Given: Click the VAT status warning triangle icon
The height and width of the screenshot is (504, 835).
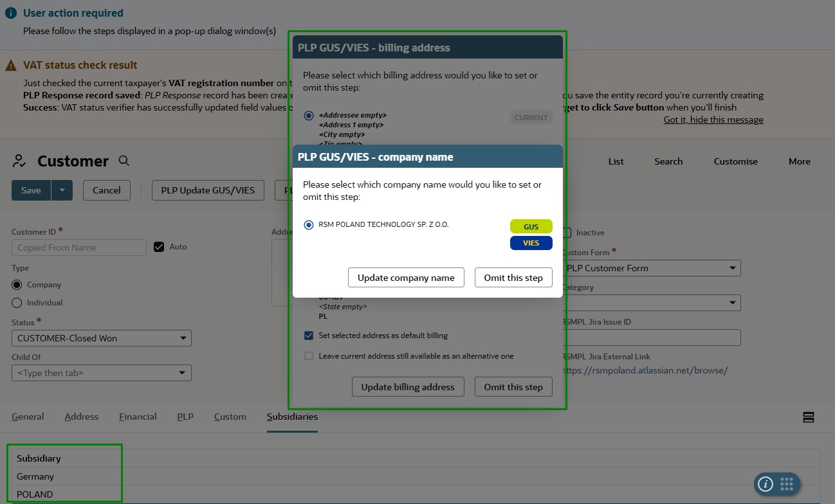Looking at the screenshot, I should (11, 66).
